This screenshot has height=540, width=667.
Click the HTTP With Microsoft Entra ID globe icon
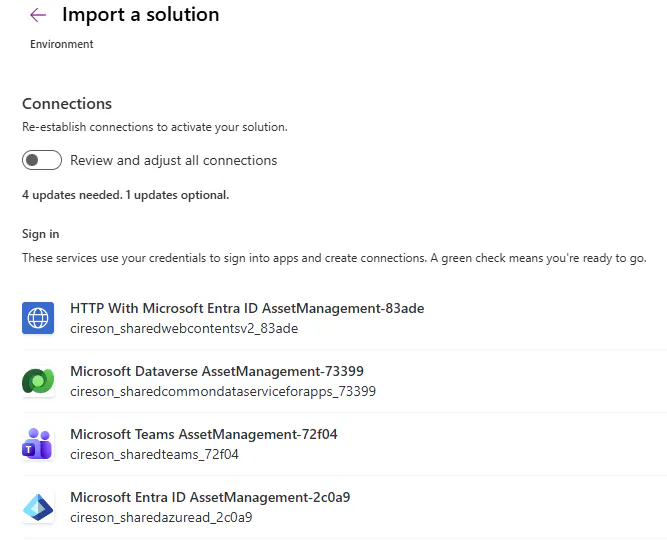[38, 318]
